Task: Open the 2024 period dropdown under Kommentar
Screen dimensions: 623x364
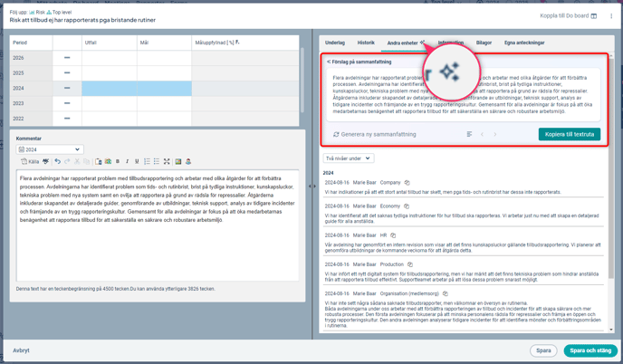Action: tap(49, 149)
